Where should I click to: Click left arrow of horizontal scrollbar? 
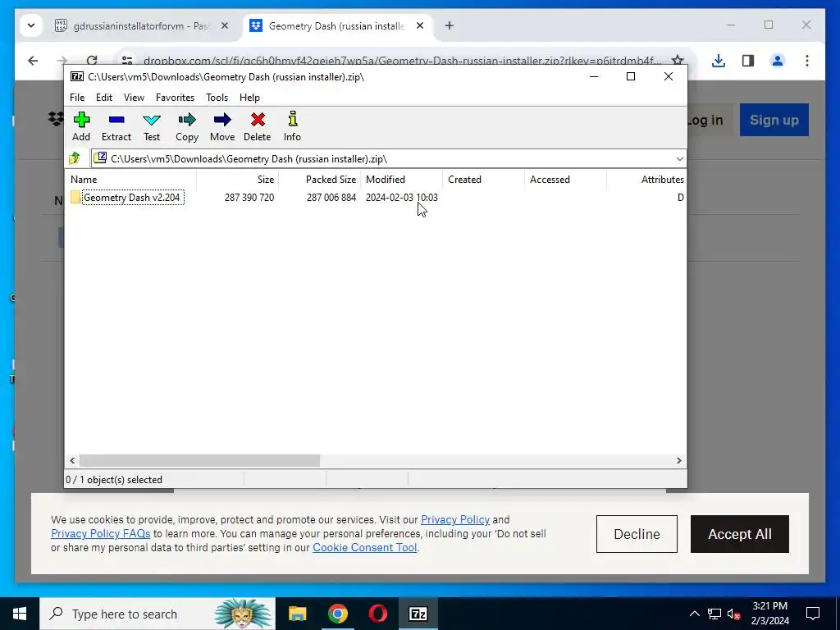click(x=72, y=461)
